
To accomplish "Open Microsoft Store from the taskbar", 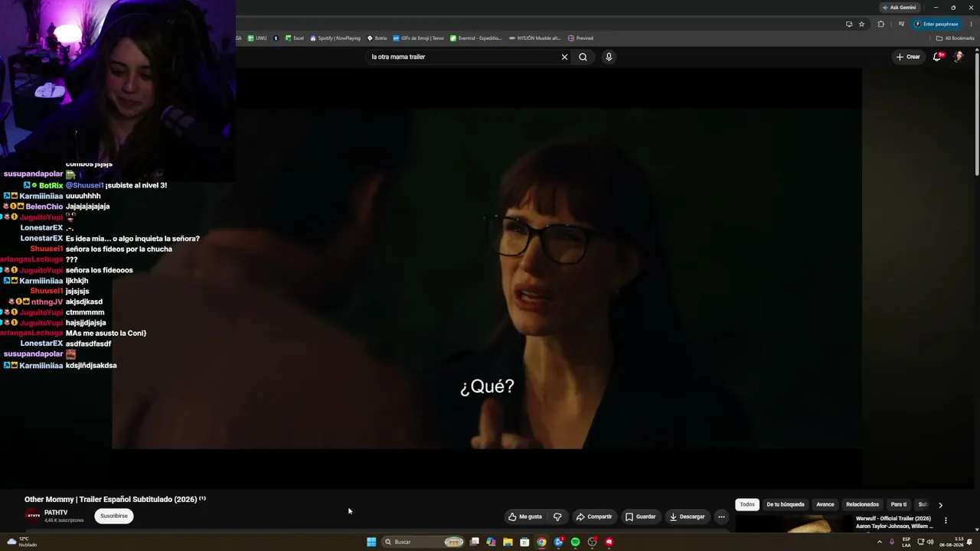I will point(524,542).
